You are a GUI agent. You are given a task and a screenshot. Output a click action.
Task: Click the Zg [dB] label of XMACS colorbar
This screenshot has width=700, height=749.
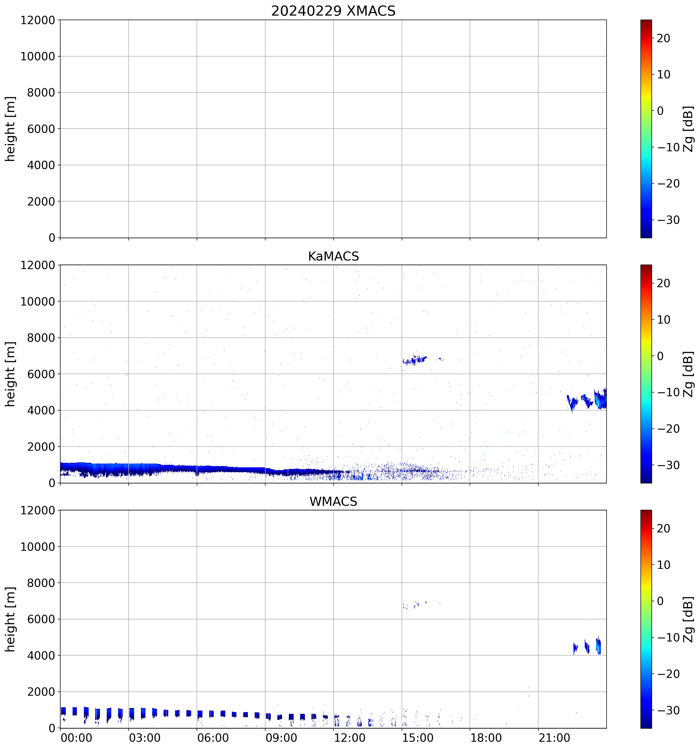point(689,129)
